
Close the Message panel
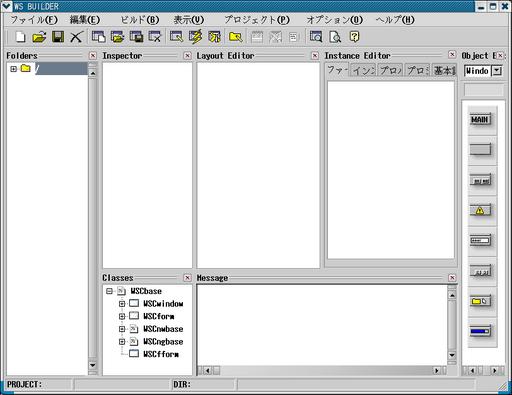(x=452, y=278)
